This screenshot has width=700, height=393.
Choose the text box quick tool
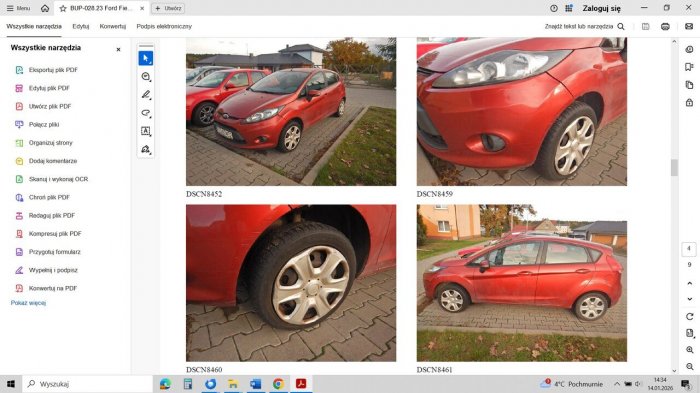146,131
